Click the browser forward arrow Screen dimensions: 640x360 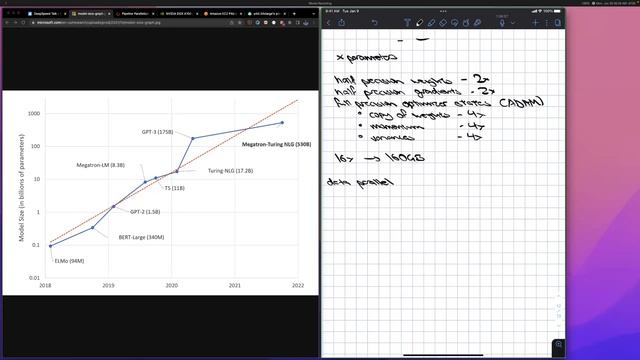[x=16, y=22]
